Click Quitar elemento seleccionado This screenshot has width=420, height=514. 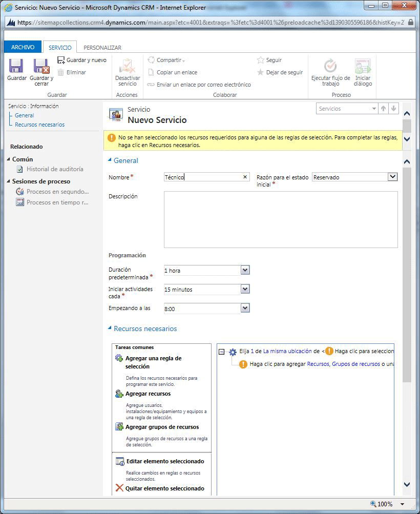(165, 488)
